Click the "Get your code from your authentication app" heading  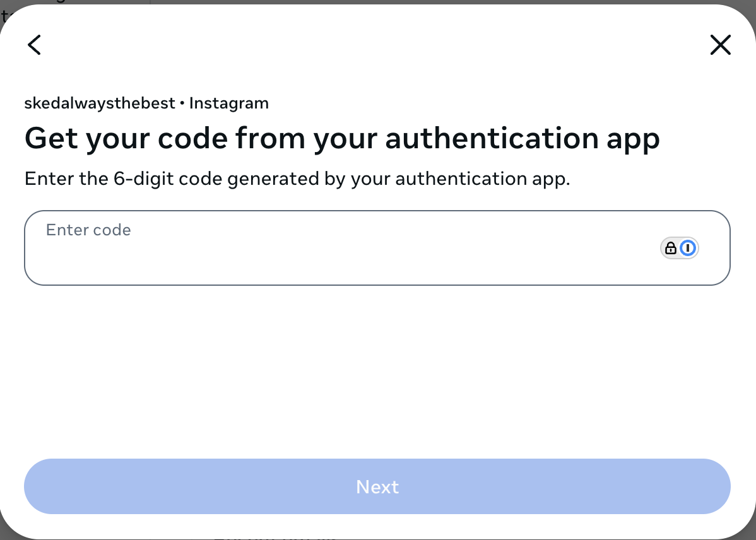tap(342, 139)
